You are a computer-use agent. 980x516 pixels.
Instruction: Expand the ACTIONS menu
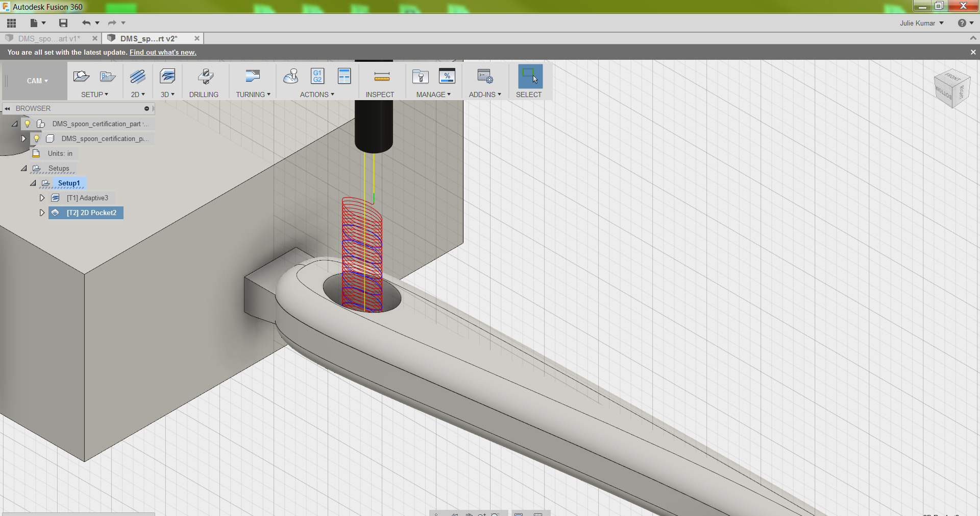point(317,95)
